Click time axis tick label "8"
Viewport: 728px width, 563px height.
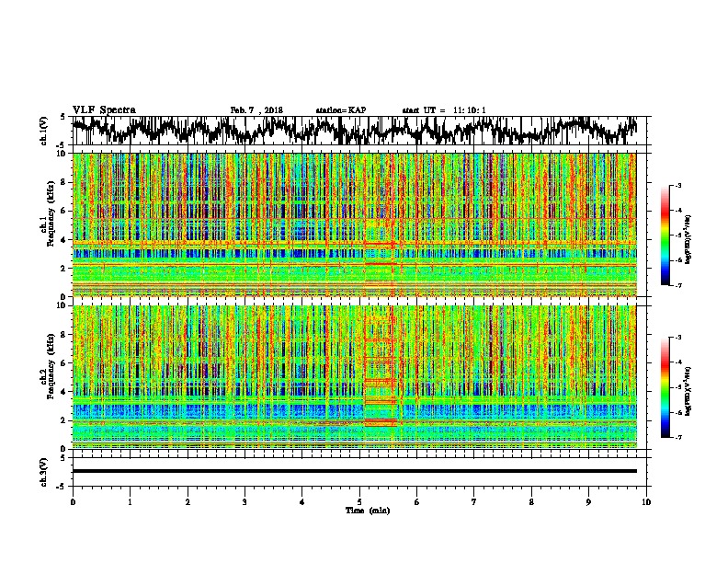pos(531,502)
